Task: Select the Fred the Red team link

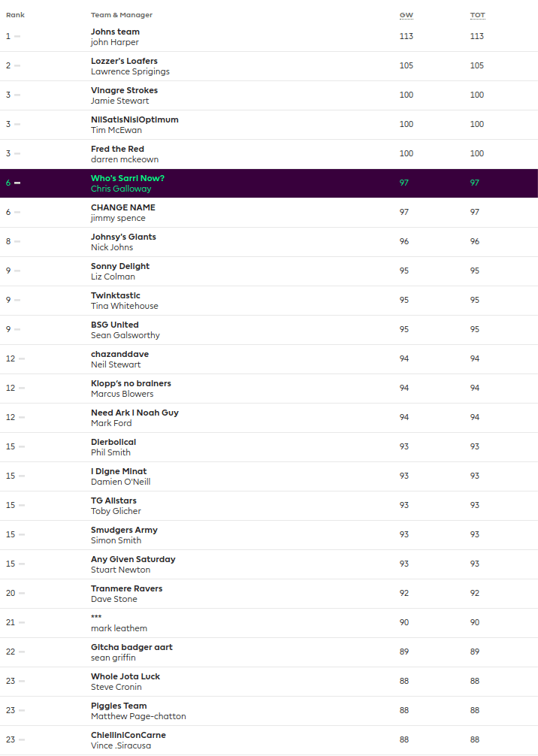Action: coord(117,149)
